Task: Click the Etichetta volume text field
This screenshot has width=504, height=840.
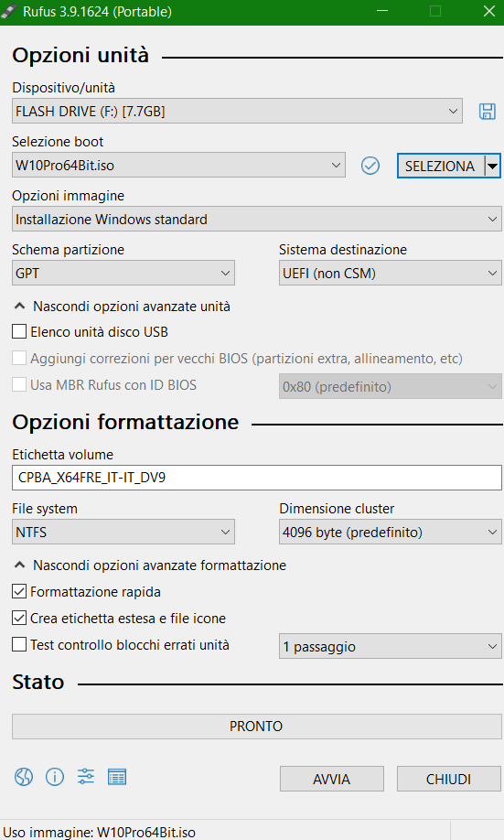Action: click(256, 478)
